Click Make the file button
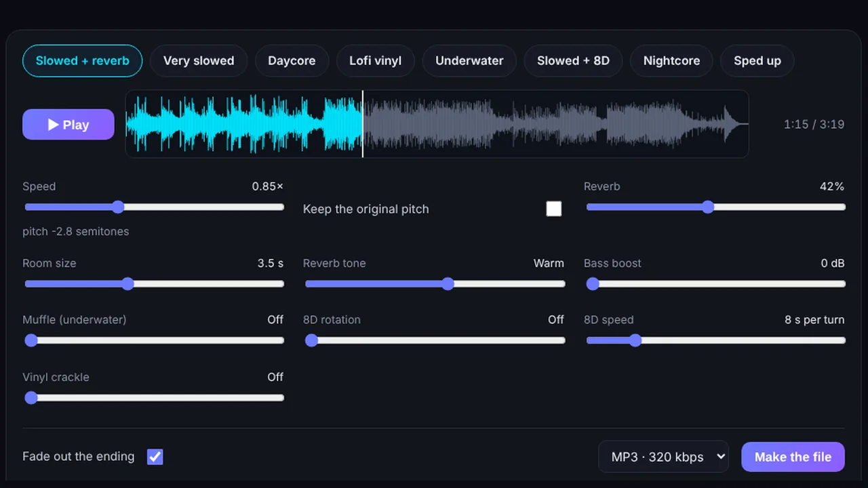Screen dimensions: 868x488 793,457
